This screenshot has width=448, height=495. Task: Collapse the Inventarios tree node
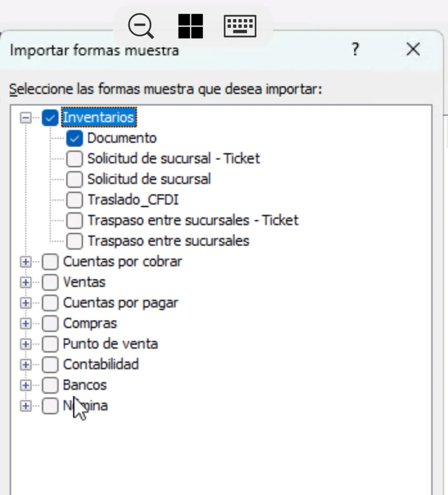pyautogui.click(x=26, y=118)
